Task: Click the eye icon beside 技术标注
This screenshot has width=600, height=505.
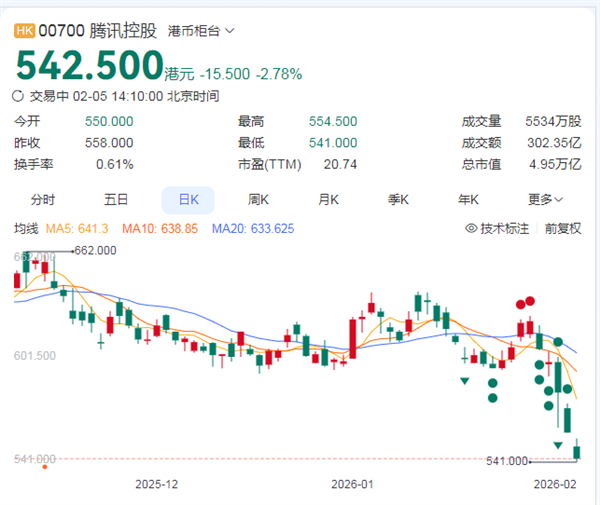Action: point(471,228)
